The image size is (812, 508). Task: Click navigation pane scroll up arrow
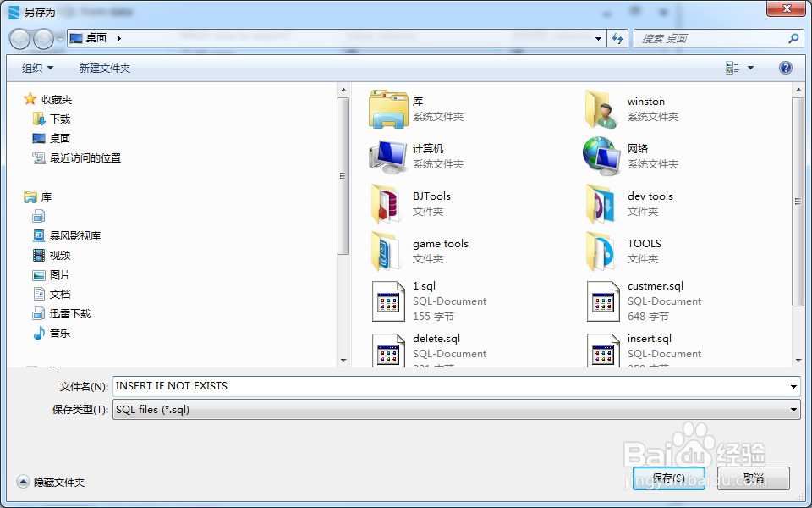(343, 91)
